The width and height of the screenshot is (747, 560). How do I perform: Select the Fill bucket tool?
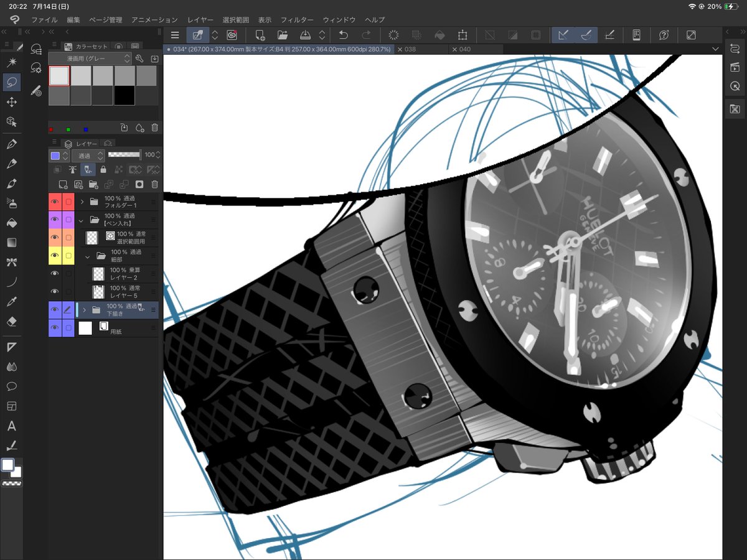pyautogui.click(x=11, y=222)
